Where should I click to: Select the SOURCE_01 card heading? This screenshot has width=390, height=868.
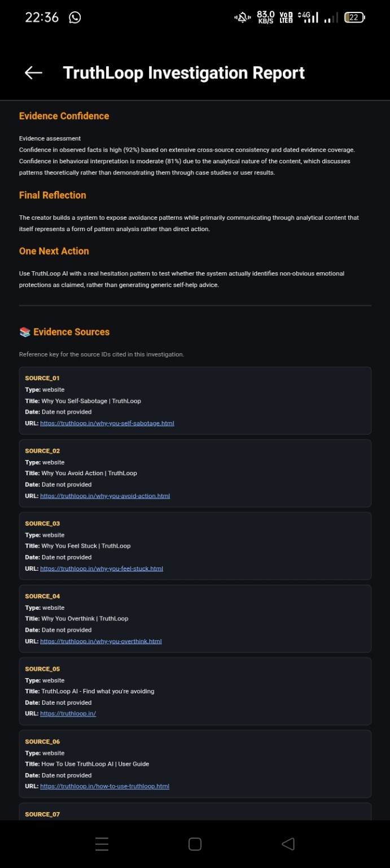tap(42, 378)
